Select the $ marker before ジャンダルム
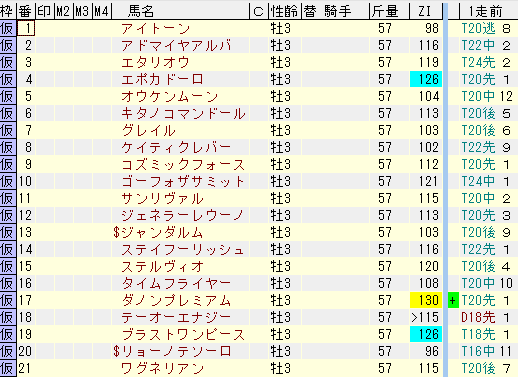 [116, 232]
